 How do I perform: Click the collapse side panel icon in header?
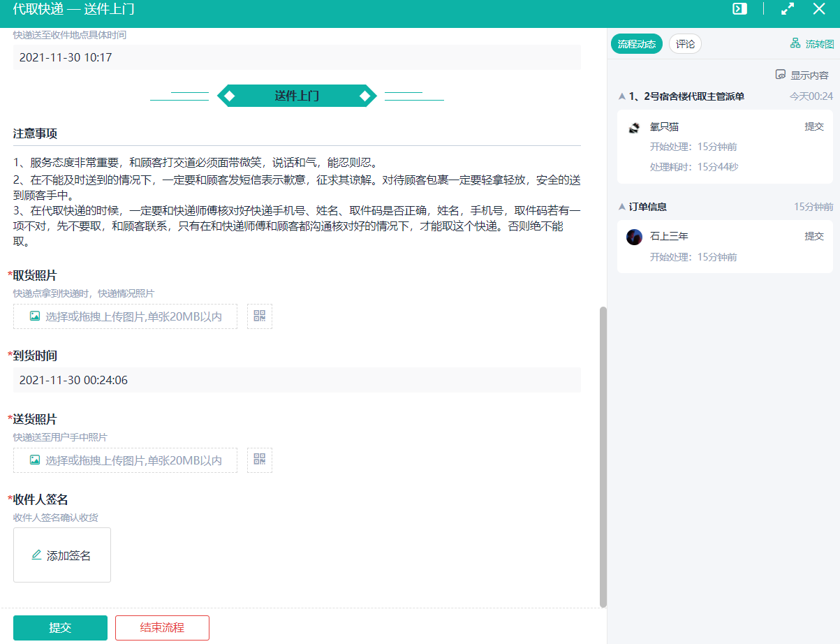coord(739,9)
